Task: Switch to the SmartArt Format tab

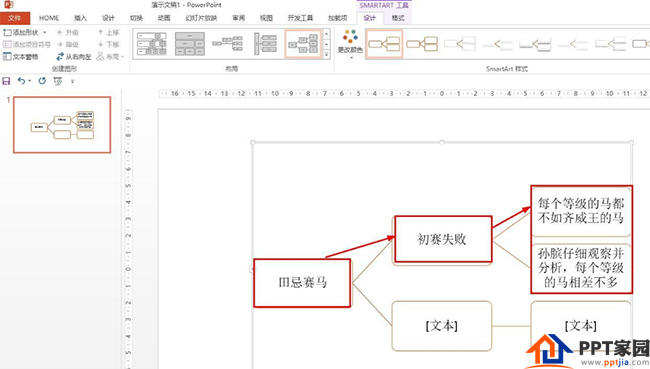Action: 398,18
